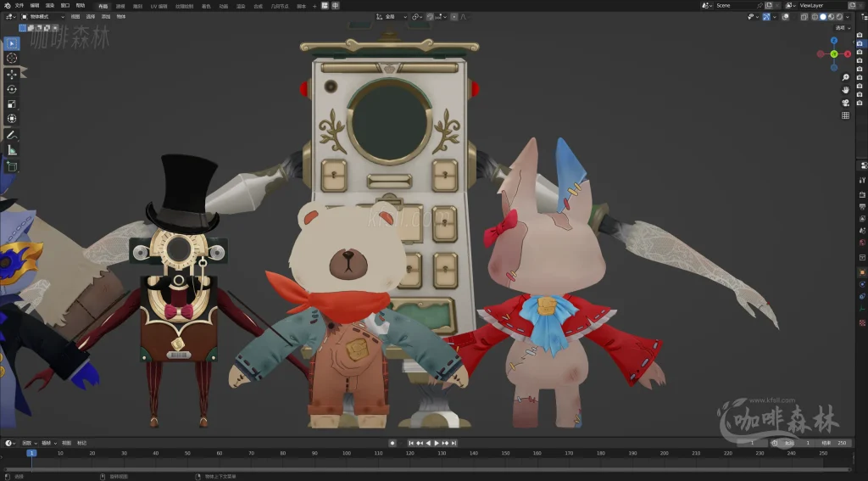Viewport: 868px width, 481px height.
Task: Open the timeline editor type dropdown
Action: click(x=9, y=443)
